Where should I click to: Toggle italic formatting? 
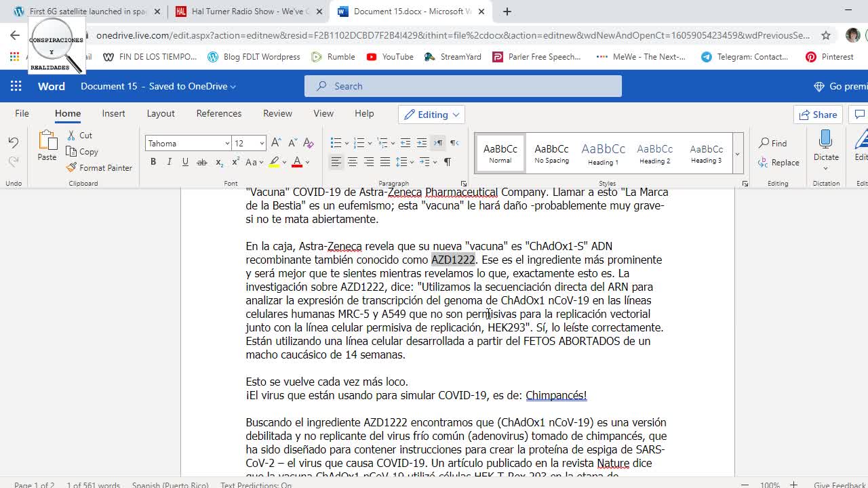click(169, 162)
